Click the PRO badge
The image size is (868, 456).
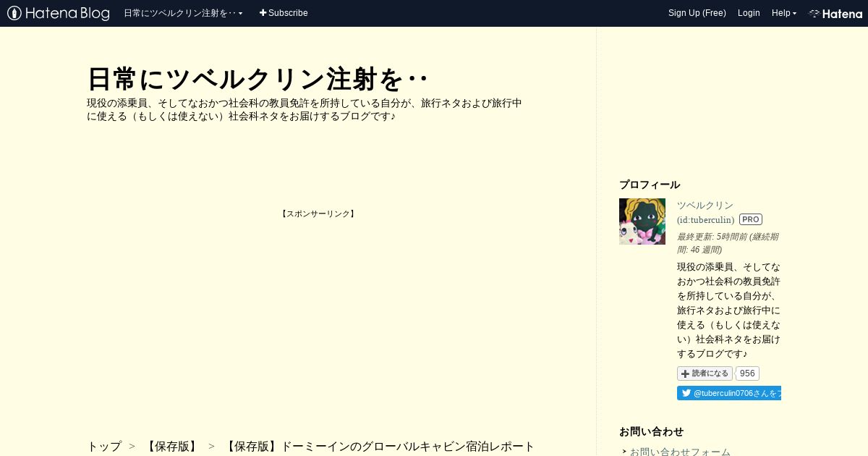pyautogui.click(x=751, y=219)
